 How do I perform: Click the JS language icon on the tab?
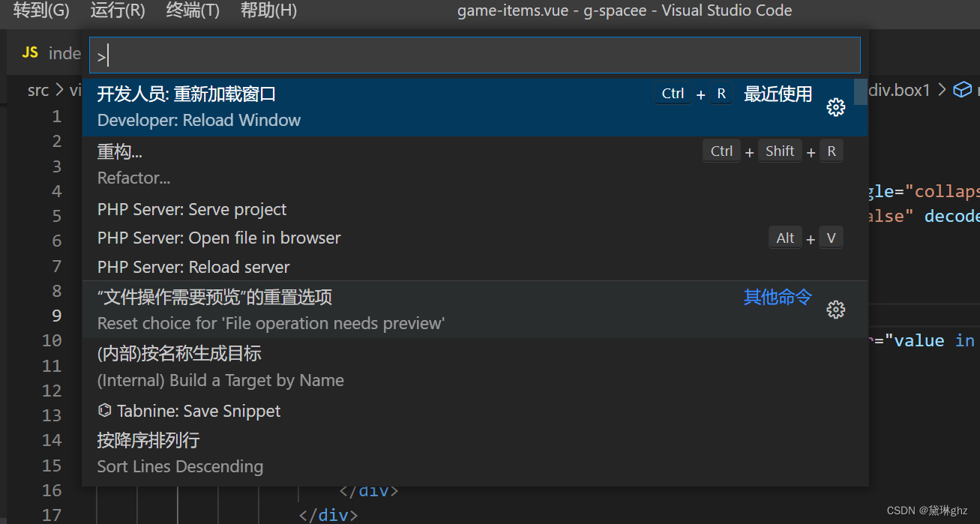[x=29, y=52]
